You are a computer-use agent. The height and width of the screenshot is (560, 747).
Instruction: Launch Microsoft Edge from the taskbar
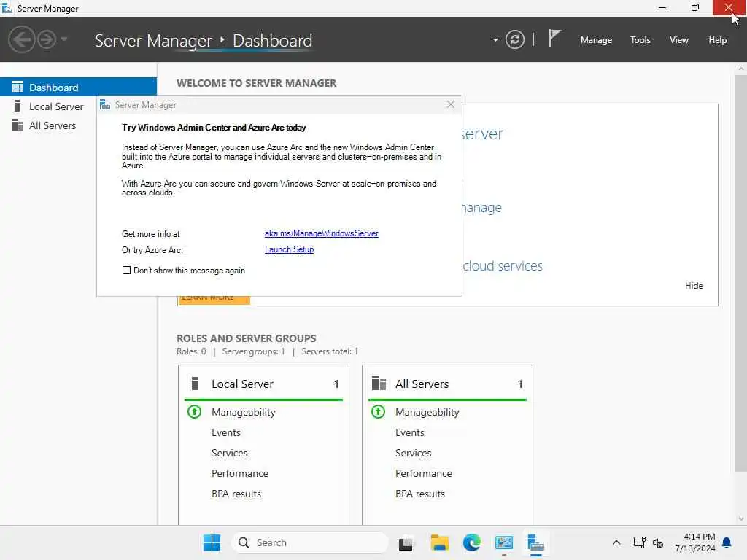[472, 542]
